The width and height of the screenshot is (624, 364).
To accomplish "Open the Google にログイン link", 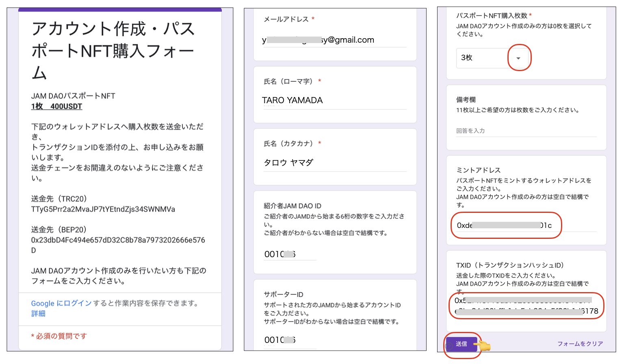I will pyautogui.click(x=61, y=303).
